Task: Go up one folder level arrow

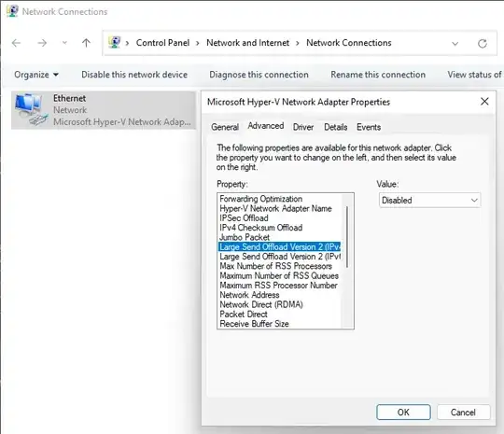Action: pos(86,43)
